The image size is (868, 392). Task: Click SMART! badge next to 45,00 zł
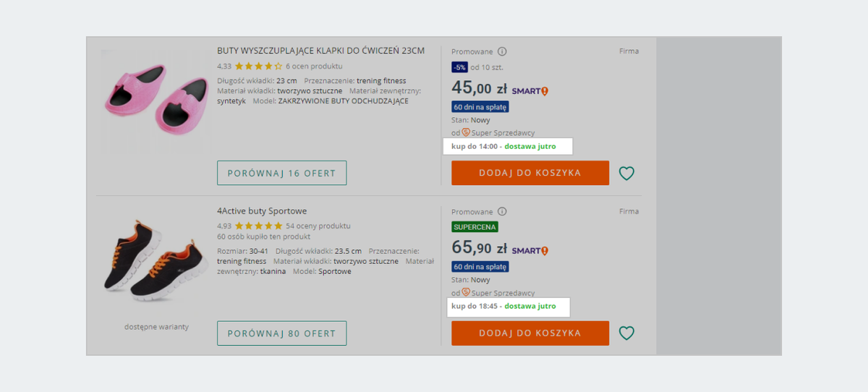tap(530, 91)
